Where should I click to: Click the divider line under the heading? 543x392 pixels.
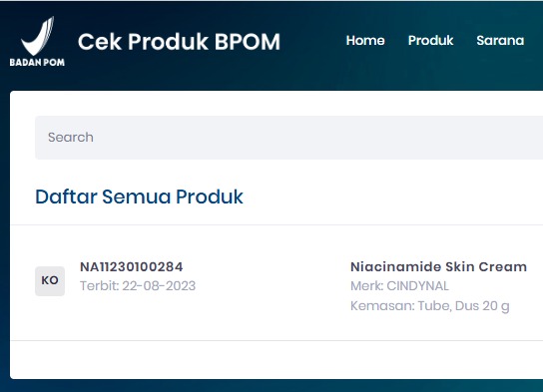pos(277,224)
